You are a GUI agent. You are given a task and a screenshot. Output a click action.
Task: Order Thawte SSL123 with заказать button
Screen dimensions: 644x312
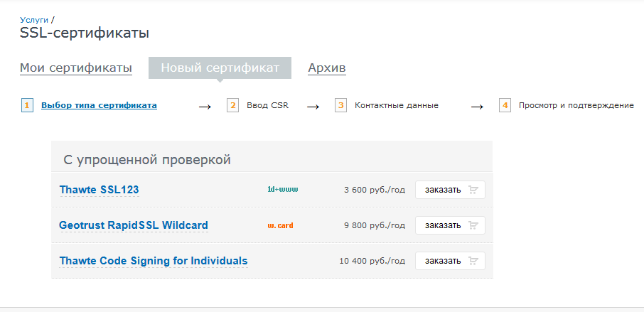pos(450,190)
